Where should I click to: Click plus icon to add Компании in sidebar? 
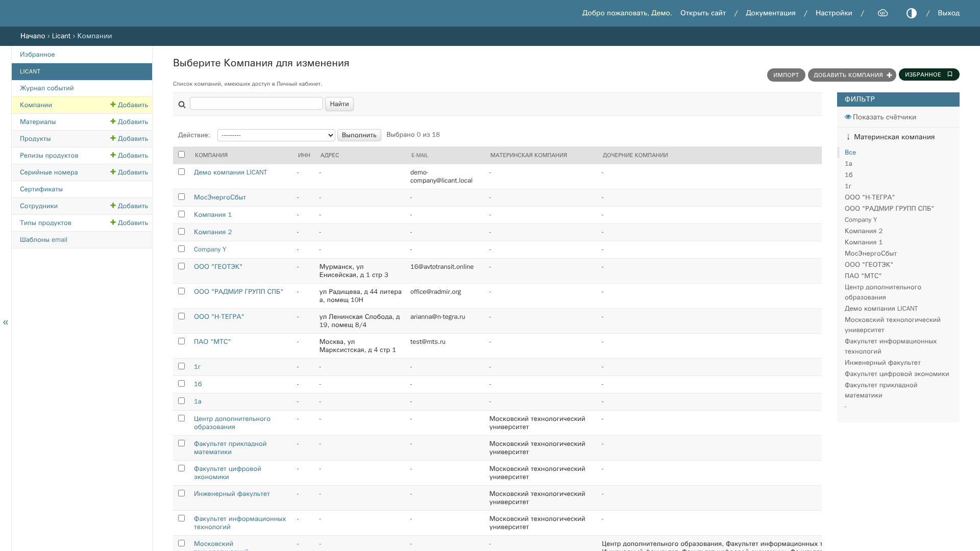(x=113, y=105)
